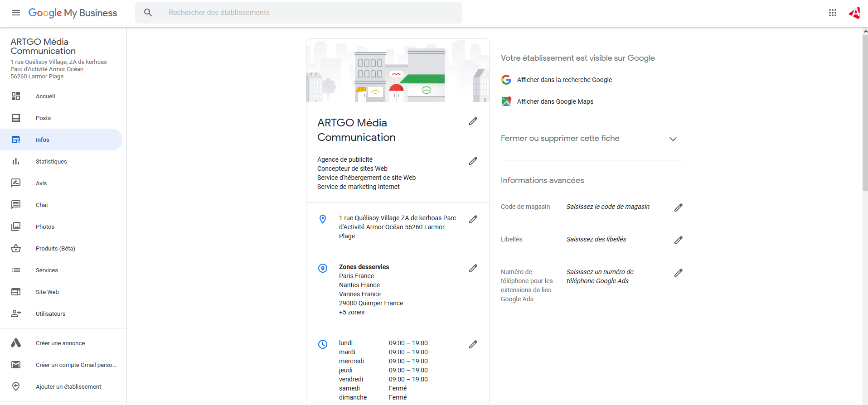Click Saisissez un numéro de téléphone Google Ads
The height and width of the screenshot is (405, 868).
600,276
